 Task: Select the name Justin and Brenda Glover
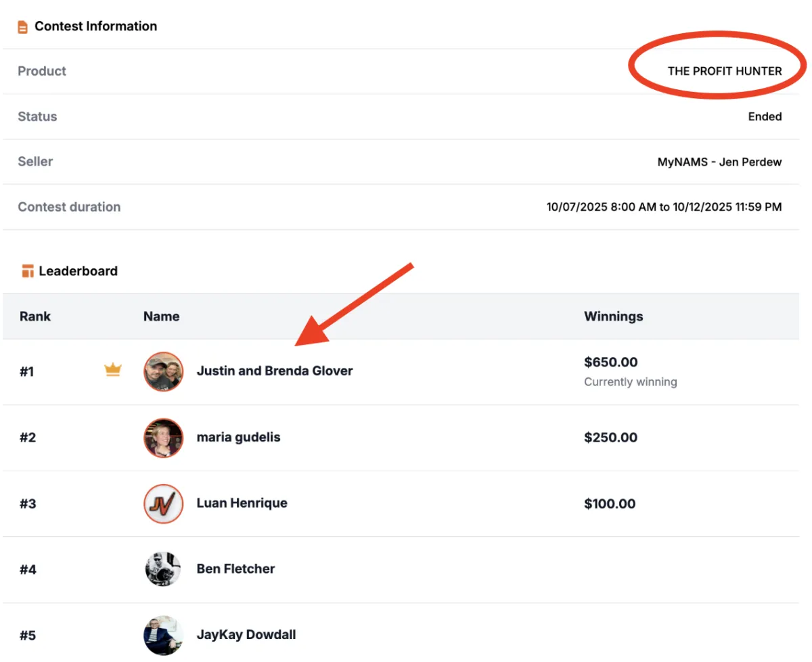coord(275,371)
